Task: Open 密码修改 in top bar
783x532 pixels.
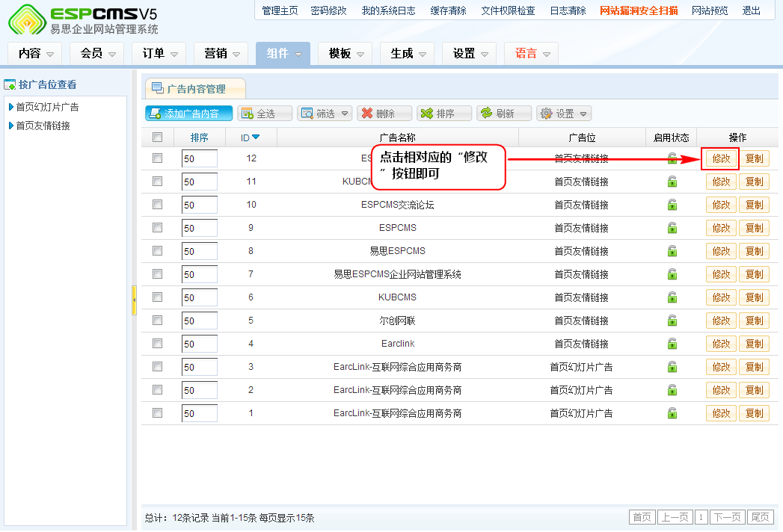Action: [328, 10]
